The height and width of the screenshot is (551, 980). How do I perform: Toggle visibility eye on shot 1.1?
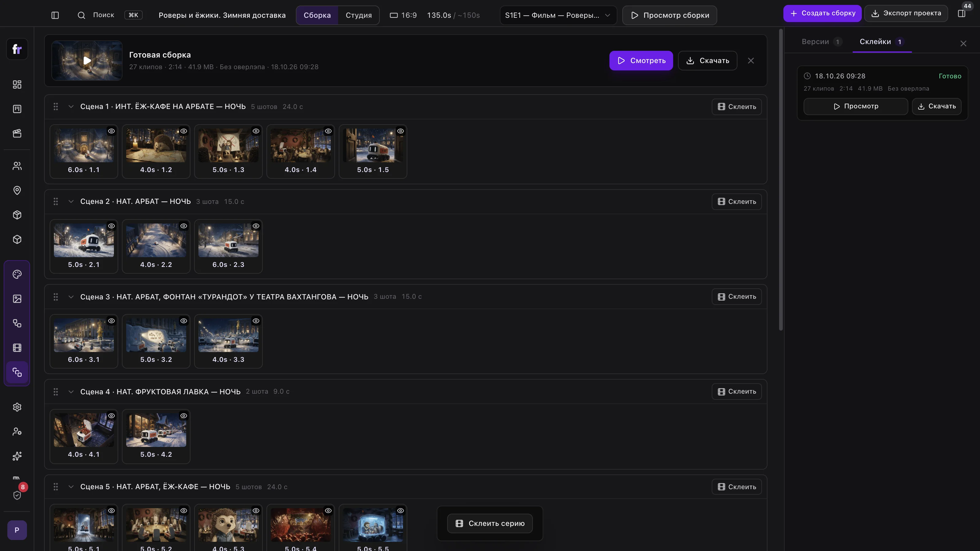(x=111, y=131)
